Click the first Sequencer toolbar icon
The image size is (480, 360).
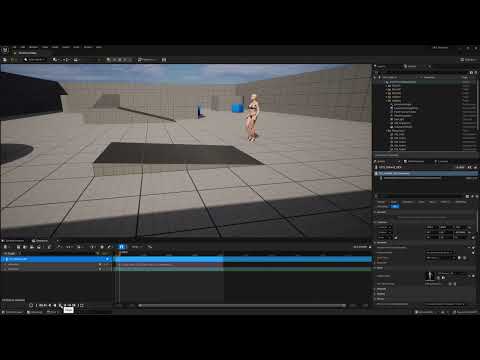[x=5, y=247]
